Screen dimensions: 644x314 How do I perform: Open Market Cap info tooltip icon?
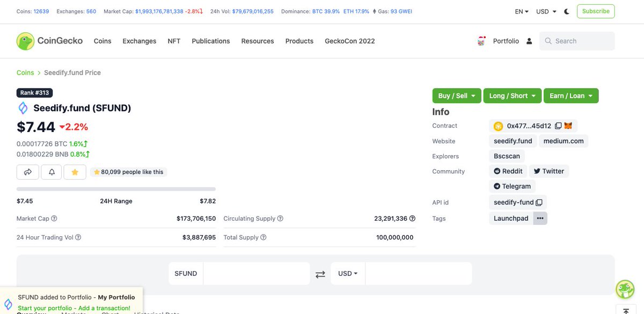(54, 219)
